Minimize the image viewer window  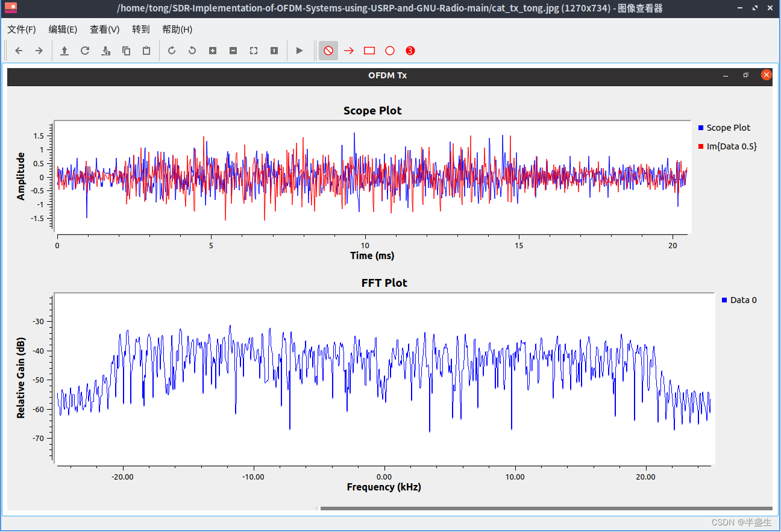740,8
